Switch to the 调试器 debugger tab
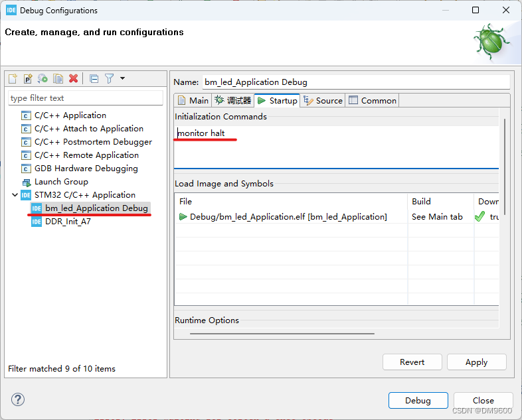 [232, 100]
